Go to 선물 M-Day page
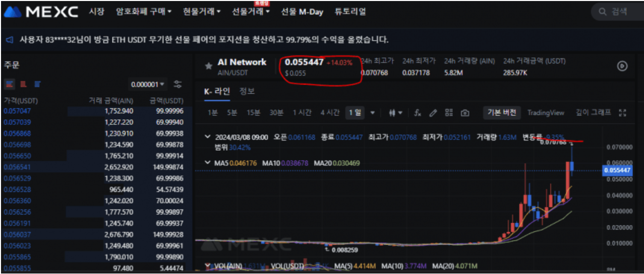This screenshot has width=644, height=274. coord(302,11)
